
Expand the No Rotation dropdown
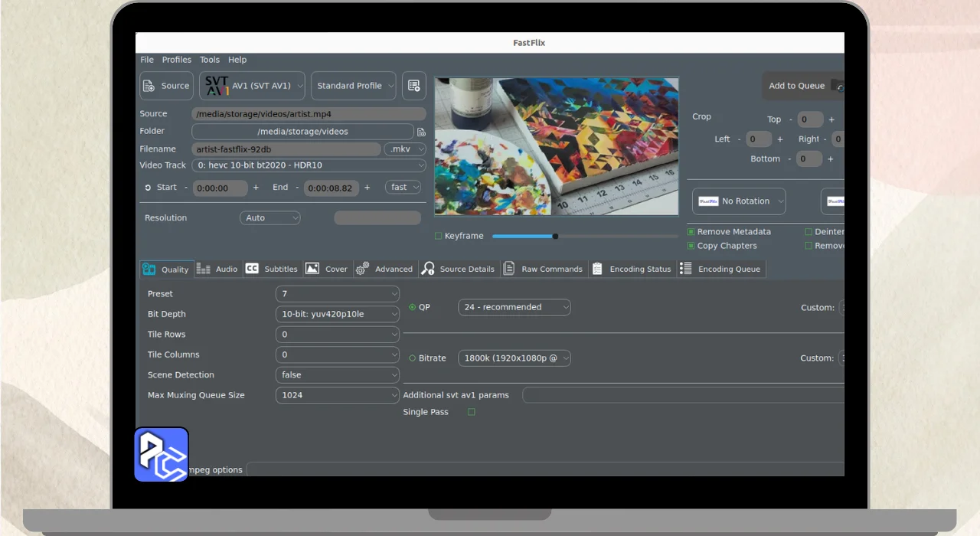click(x=739, y=201)
